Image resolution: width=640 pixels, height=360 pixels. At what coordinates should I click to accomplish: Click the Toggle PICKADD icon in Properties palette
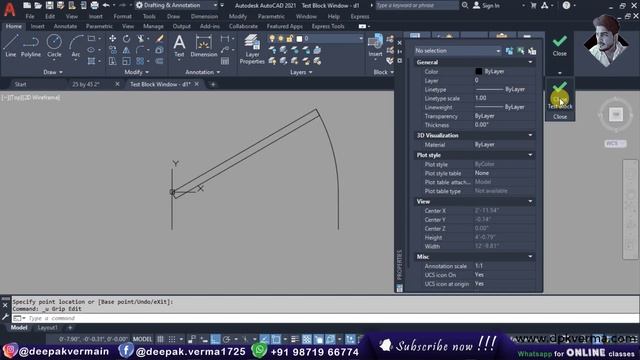pyautogui.click(x=509, y=51)
